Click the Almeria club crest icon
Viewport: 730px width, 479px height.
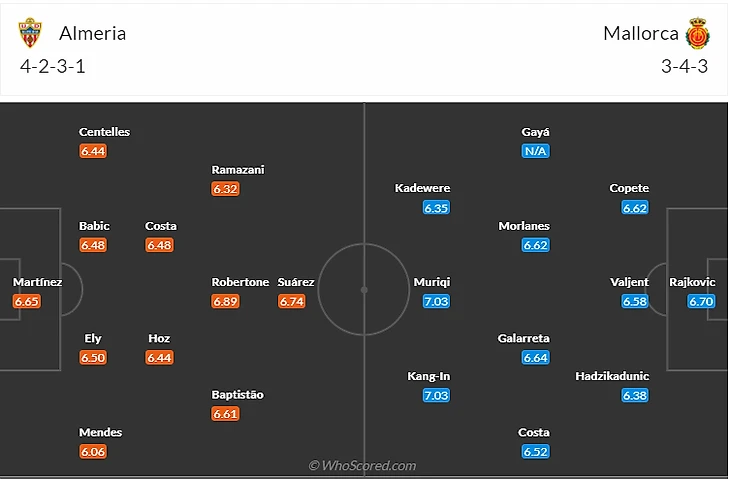[x=32, y=34]
